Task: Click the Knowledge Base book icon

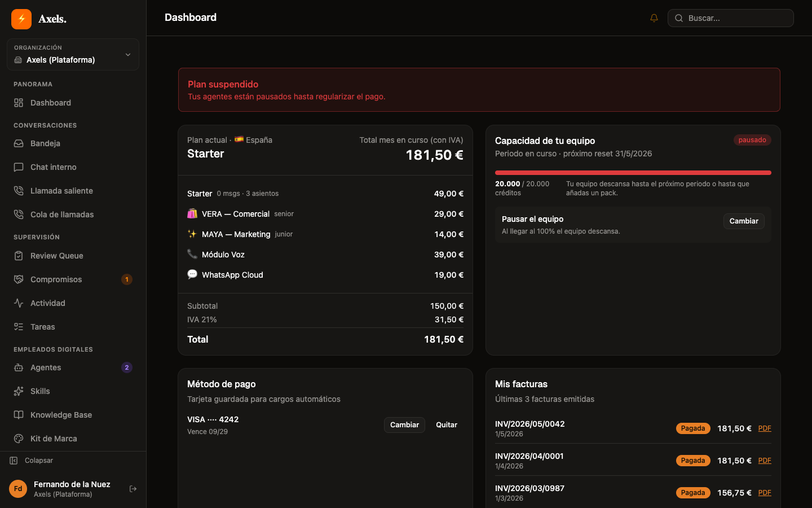Action: [19, 415]
